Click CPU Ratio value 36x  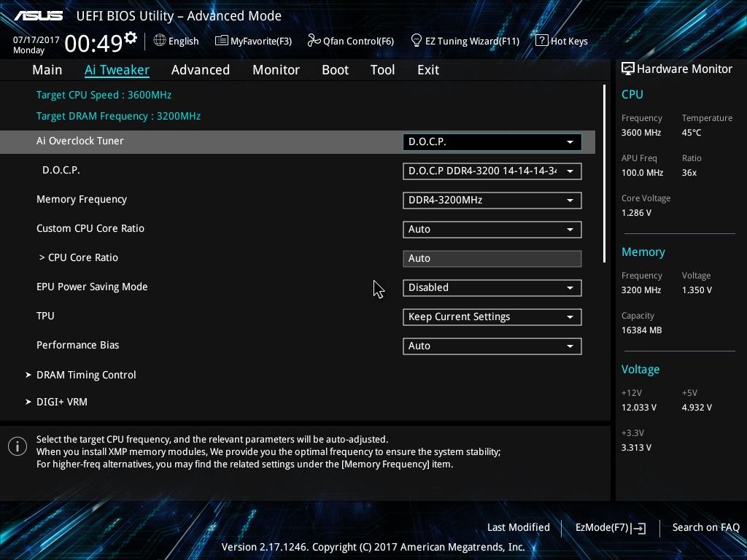click(x=689, y=173)
